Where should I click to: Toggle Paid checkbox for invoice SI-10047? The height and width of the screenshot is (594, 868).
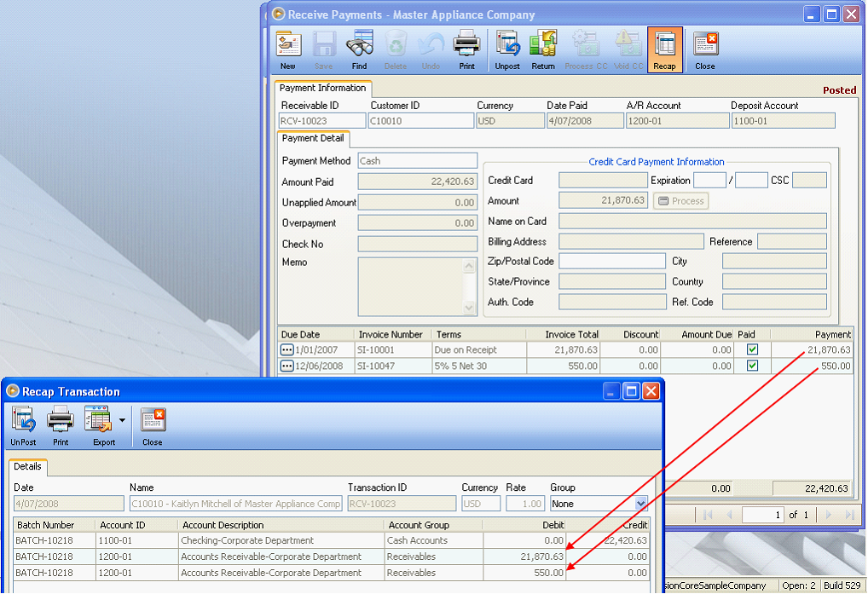[752, 366]
